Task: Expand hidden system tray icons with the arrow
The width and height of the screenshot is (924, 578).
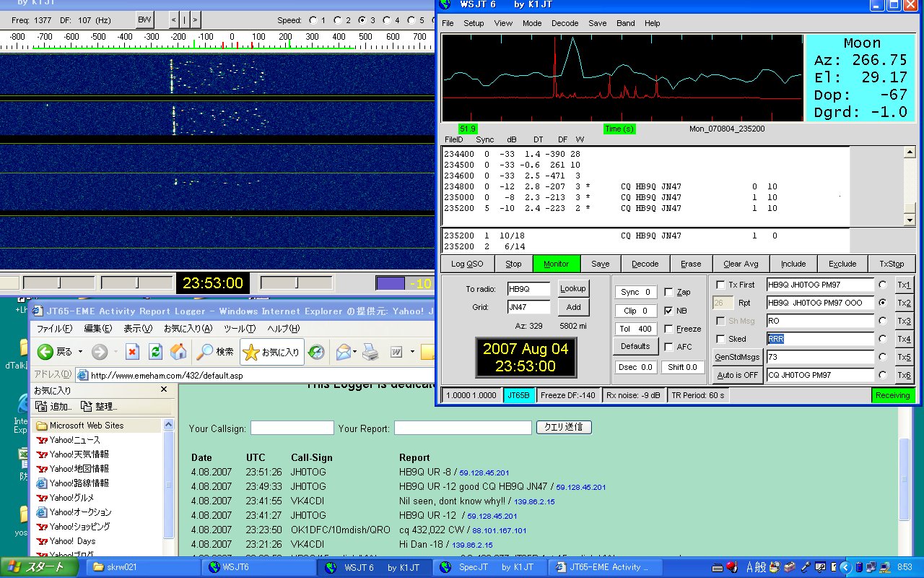Action: tap(845, 567)
